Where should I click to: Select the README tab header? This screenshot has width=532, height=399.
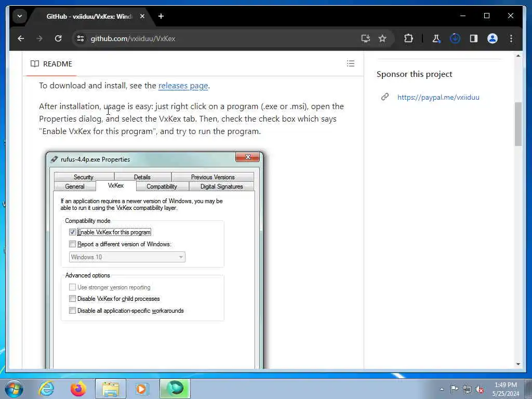[51, 64]
